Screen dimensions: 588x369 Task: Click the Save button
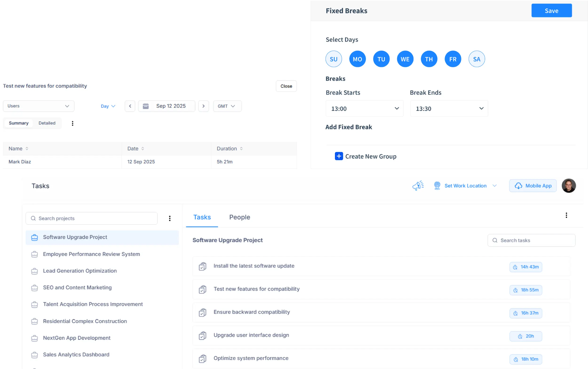click(x=552, y=11)
